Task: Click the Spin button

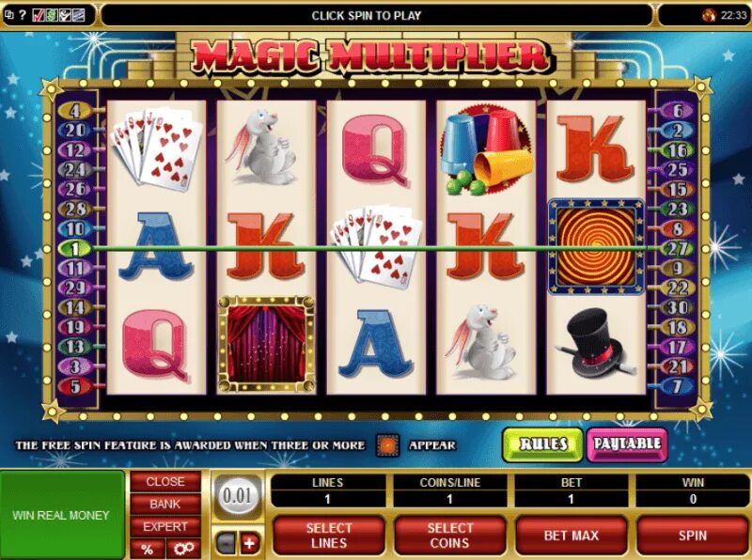Action: pyautogui.click(x=693, y=535)
